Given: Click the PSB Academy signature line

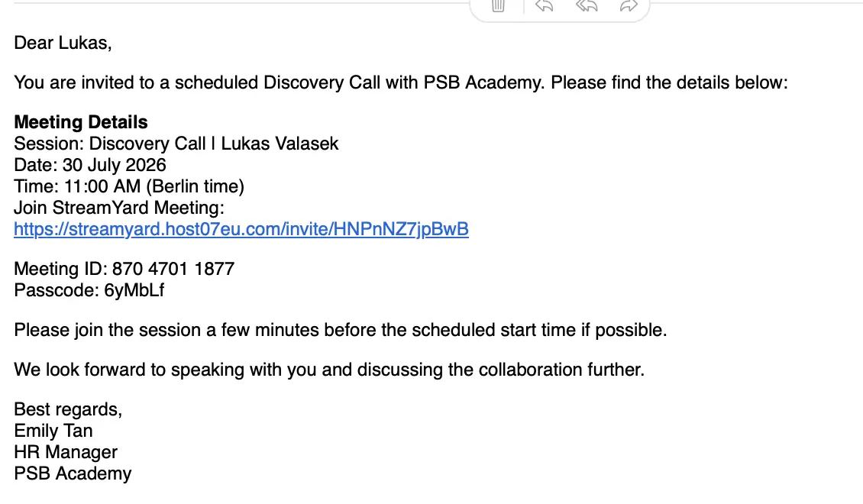Looking at the screenshot, I should click(73, 473).
